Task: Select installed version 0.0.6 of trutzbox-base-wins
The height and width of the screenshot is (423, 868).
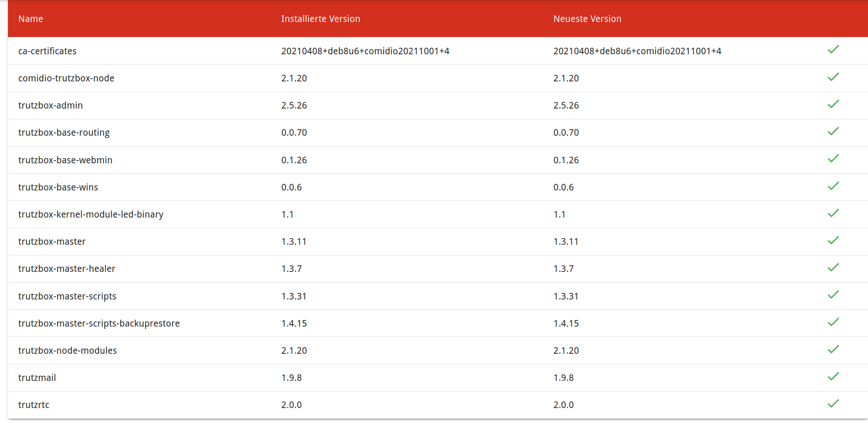Action: (292, 187)
